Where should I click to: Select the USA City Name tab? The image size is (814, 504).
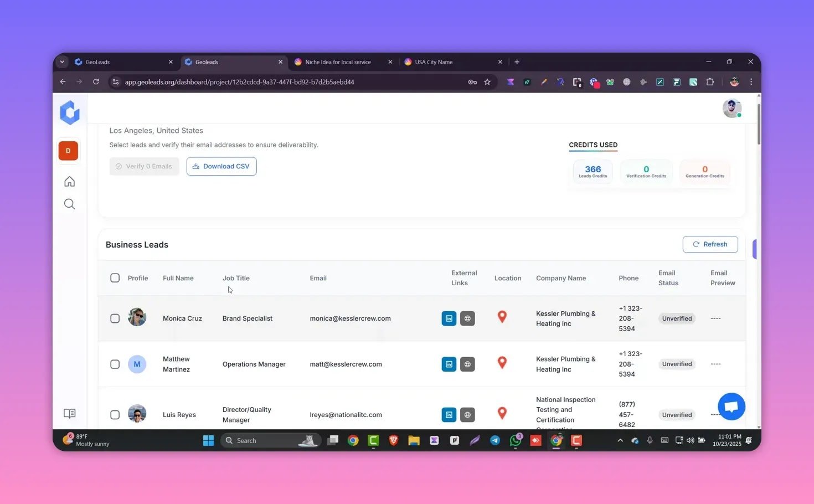(435, 61)
